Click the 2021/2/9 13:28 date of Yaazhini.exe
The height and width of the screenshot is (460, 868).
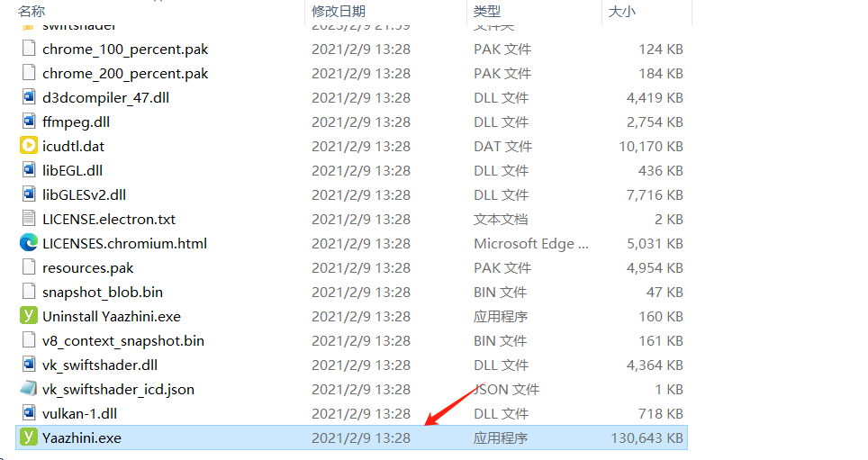361,437
